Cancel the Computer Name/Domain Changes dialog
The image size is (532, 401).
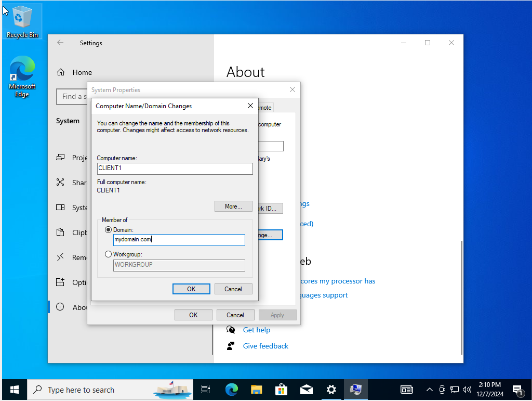coord(233,289)
